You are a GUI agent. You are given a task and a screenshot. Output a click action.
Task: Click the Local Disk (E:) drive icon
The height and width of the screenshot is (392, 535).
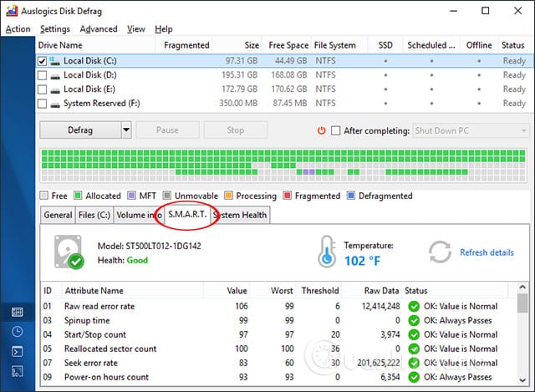pyautogui.click(x=55, y=90)
